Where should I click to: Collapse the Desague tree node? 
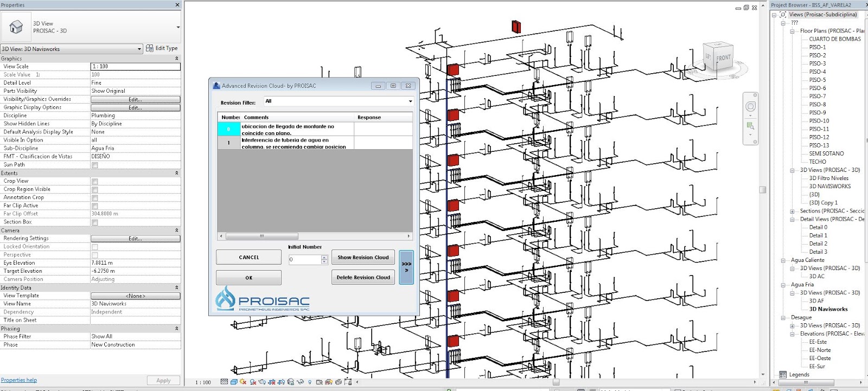(783, 318)
